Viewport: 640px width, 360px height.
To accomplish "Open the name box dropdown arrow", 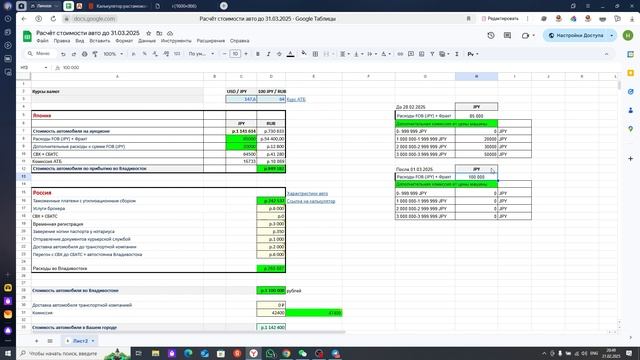I will [46, 68].
